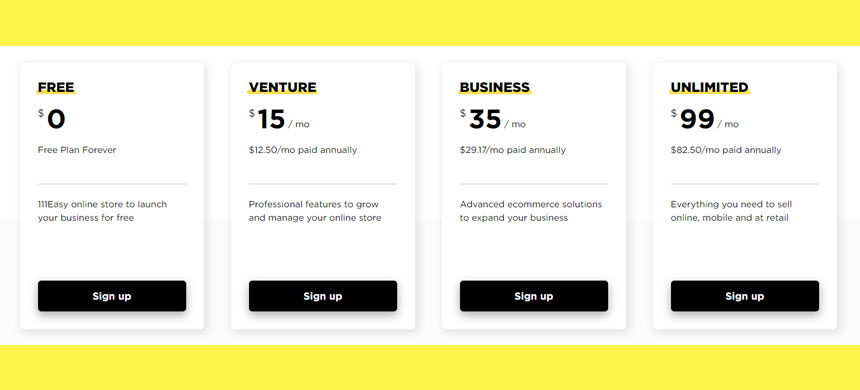Click the $15 / mo Venture price

(279, 119)
